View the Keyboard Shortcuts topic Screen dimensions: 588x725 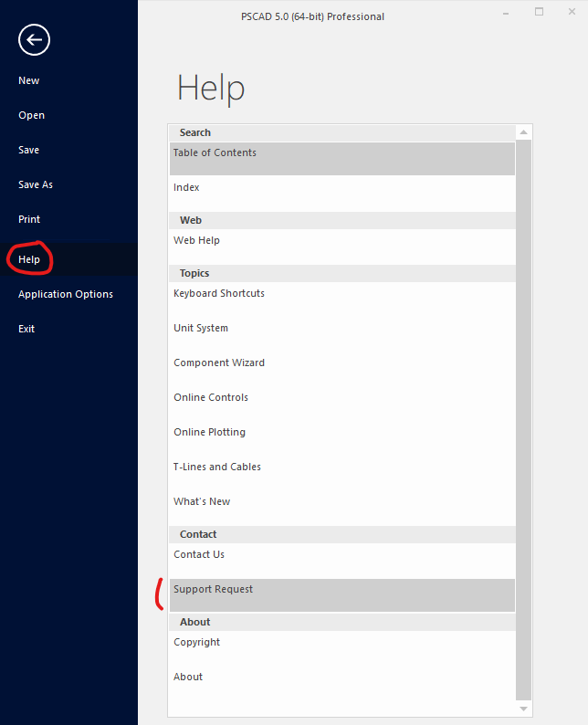click(219, 294)
